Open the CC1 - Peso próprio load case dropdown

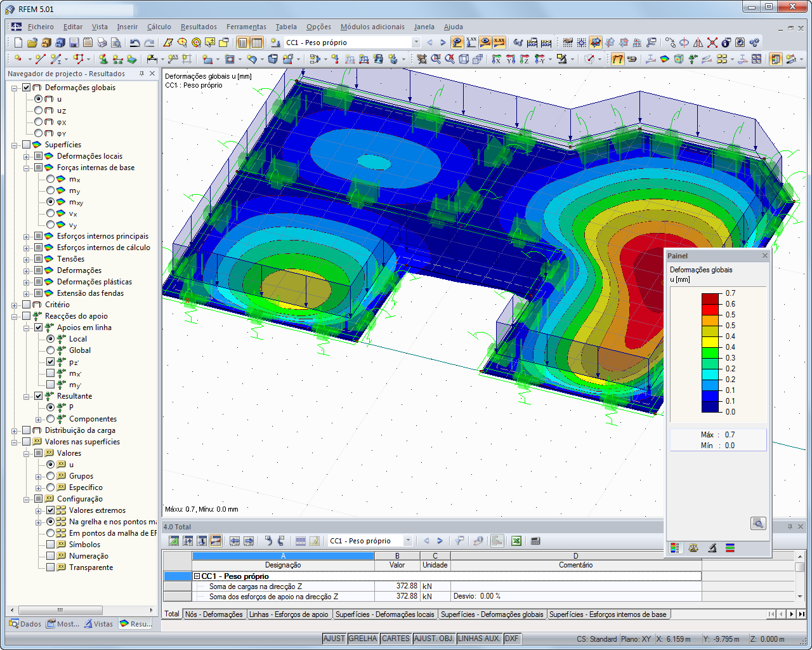click(416, 43)
